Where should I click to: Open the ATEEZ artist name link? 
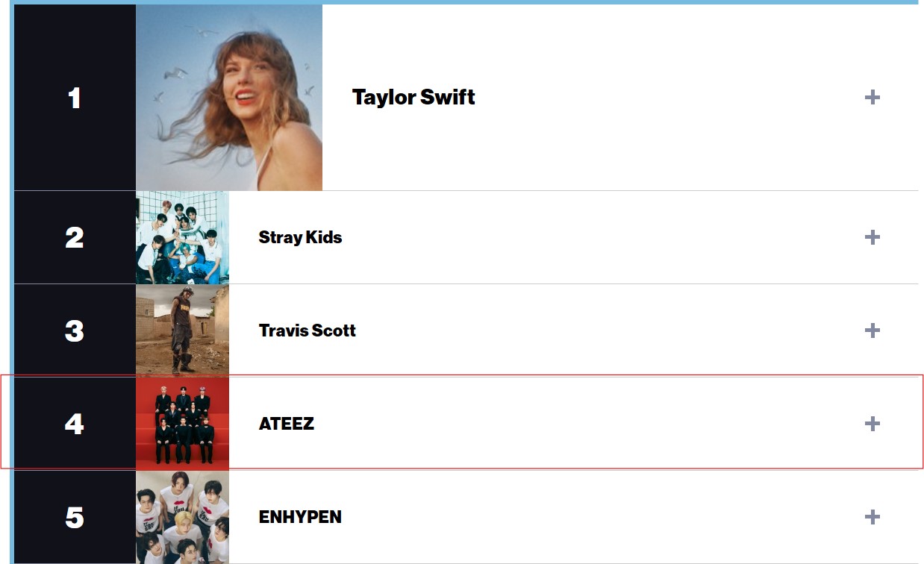pos(287,424)
